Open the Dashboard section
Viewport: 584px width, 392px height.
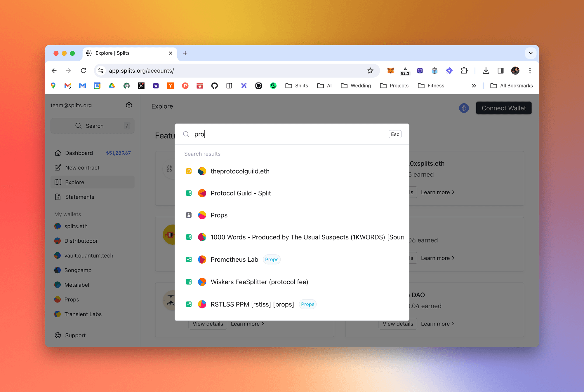(79, 153)
